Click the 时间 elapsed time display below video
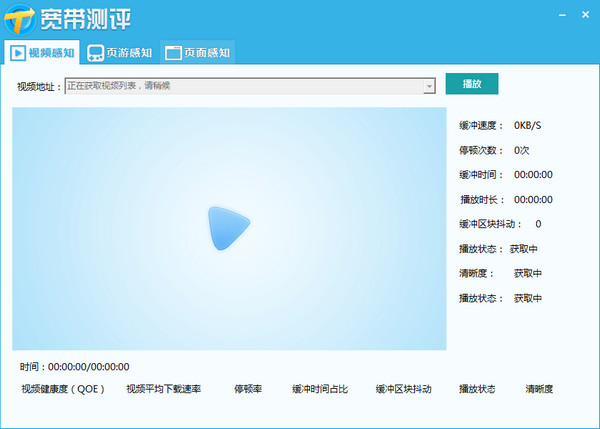 coord(74,367)
